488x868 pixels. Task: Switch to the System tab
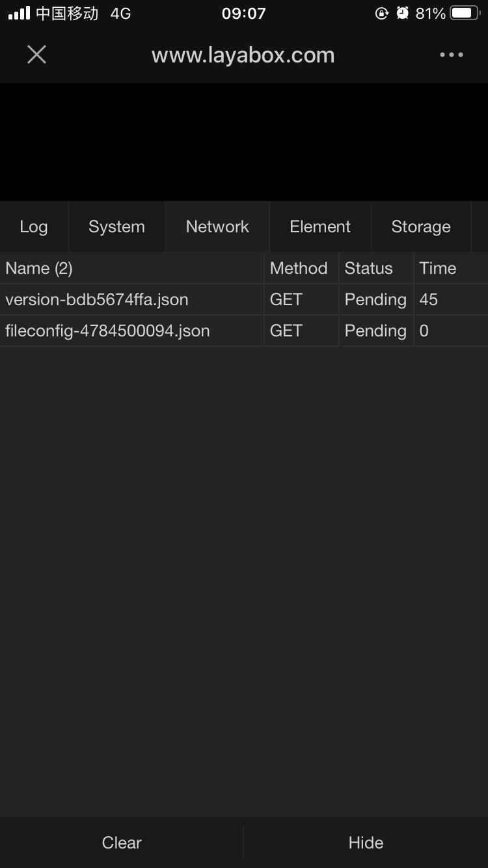[x=116, y=226]
